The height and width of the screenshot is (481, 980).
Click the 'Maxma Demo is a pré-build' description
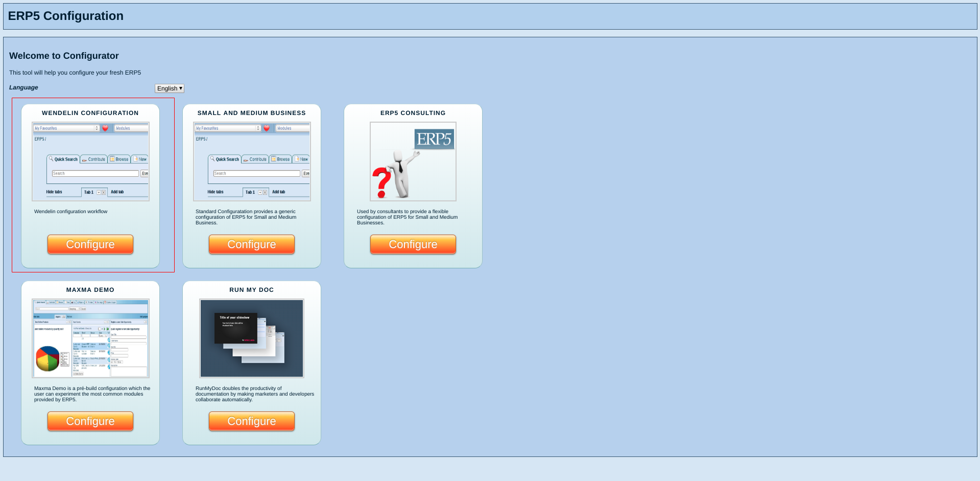92,394
